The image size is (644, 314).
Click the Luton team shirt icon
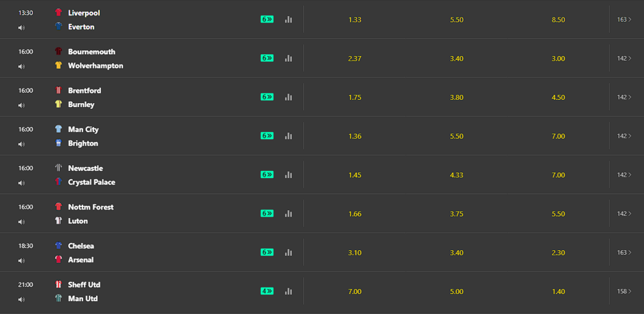[x=59, y=221]
